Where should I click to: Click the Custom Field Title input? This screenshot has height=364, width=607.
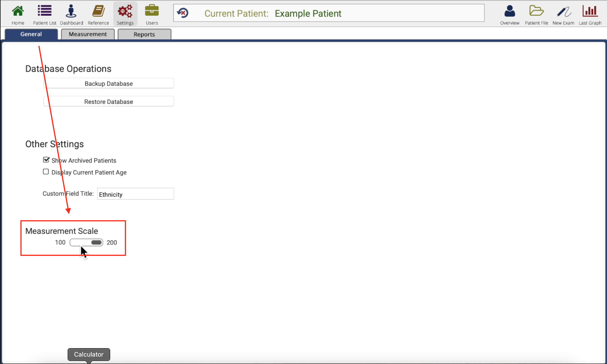pos(135,194)
